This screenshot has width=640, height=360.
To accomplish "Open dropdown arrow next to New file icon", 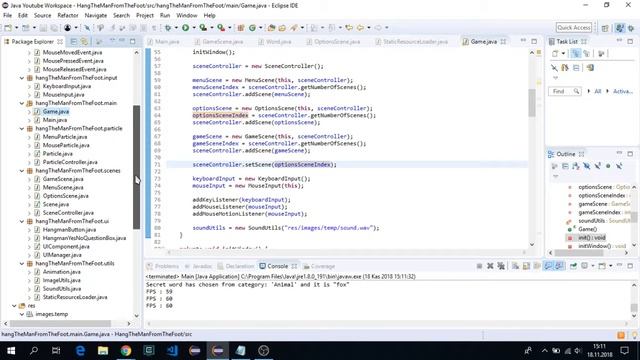I will [x=16, y=28].
